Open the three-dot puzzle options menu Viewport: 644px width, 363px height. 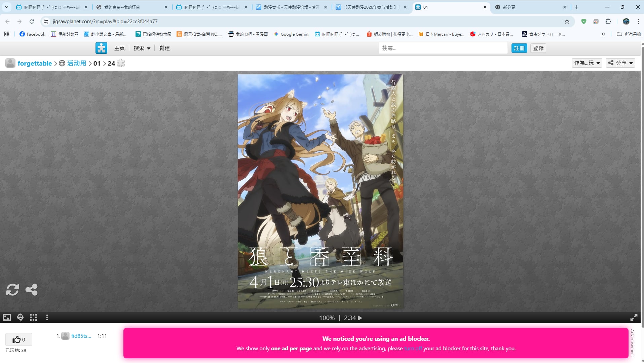click(x=47, y=318)
